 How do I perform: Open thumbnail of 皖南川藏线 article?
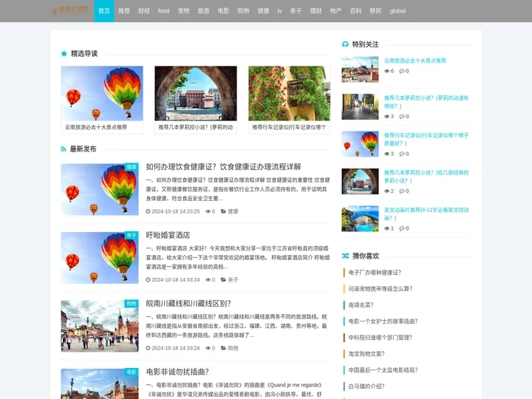coord(100,326)
